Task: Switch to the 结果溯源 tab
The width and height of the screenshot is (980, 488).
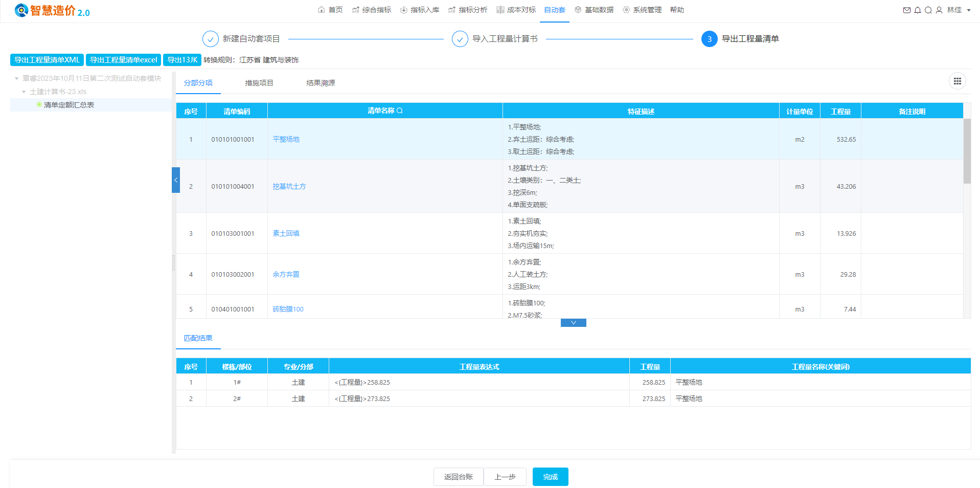Action: click(321, 83)
